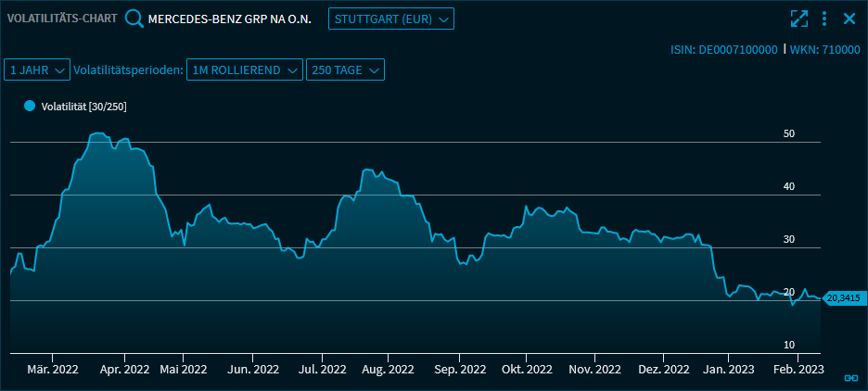Image resolution: width=868 pixels, height=391 pixels.
Task: Toggle the Volatilität [30/250] legend label
Action: [83, 107]
